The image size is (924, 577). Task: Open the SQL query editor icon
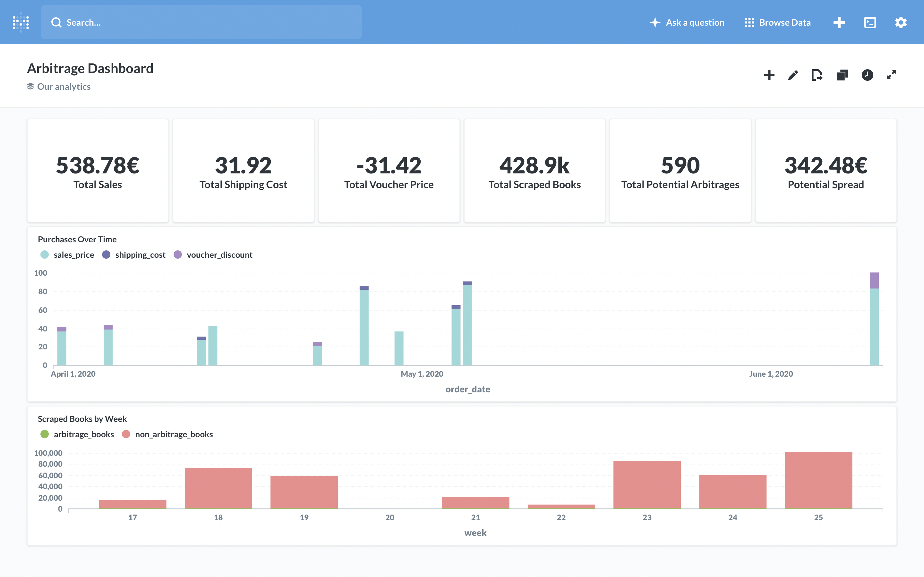[x=870, y=22]
